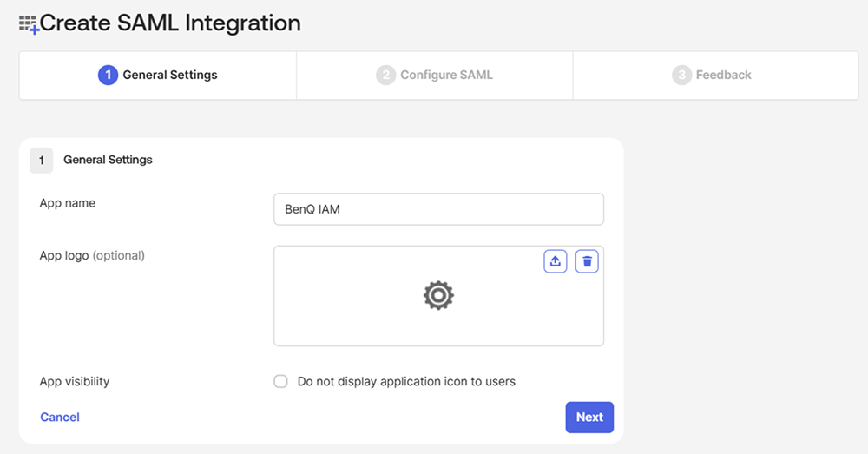Click the upload logo icon

coord(556,261)
